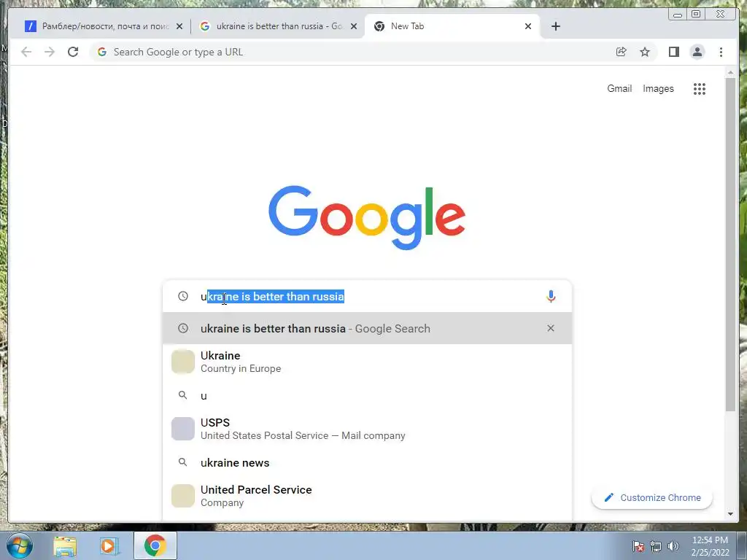747x560 pixels.
Task: Select 'ukraine is better than russia - Google Search' suggestion
Action: pos(367,328)
